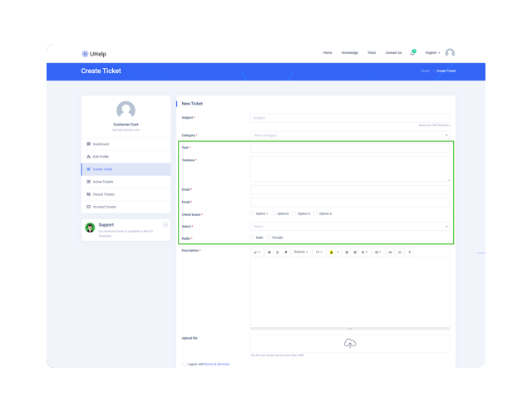Click the Terms & Services link
This screenshot has width=532, height=411.
point(217,365)
